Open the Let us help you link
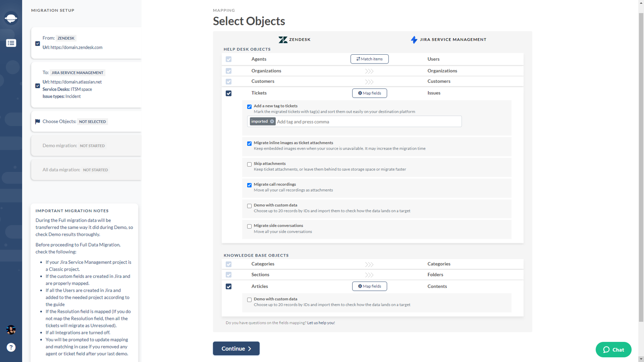 coord(321,323)
